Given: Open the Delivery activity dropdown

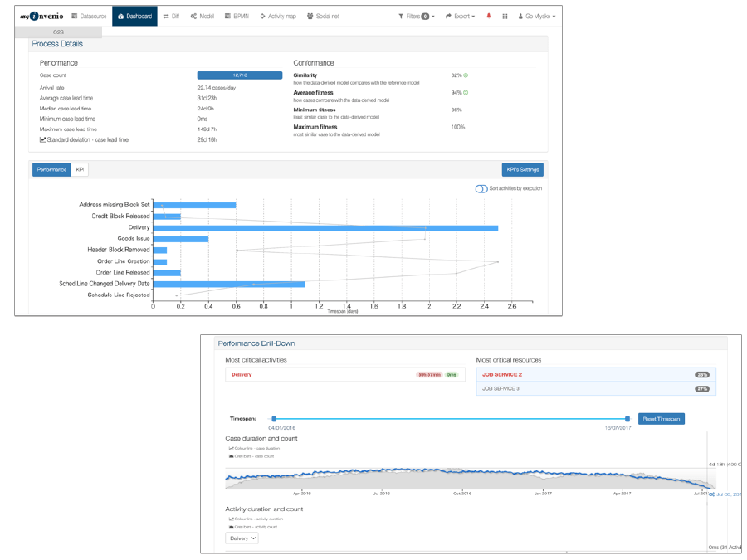Looking at the screenshot, I should [x=242, y=538].
